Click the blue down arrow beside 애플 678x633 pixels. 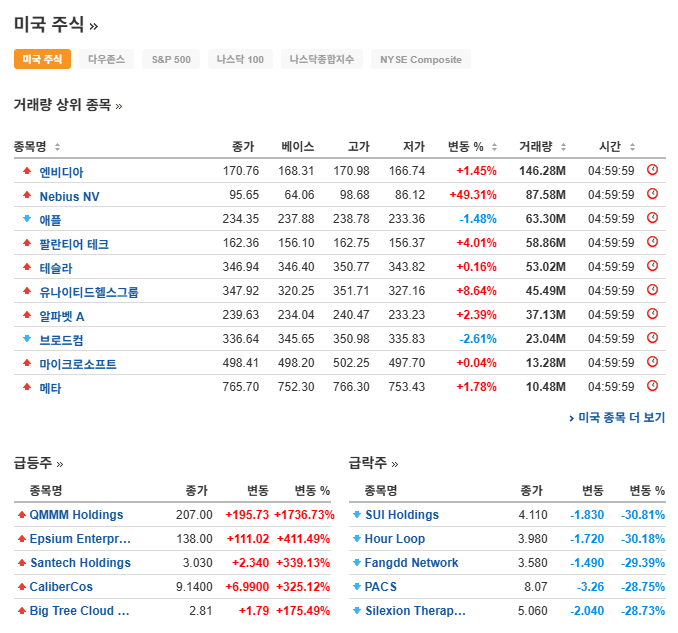pyautogui.click(x=27, y=219)
